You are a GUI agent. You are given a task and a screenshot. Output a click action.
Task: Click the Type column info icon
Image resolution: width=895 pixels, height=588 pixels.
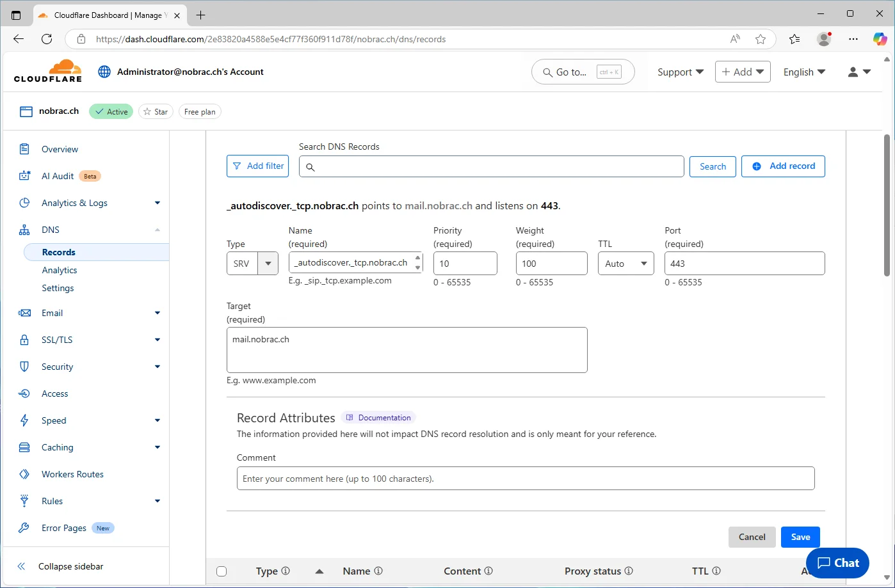tap(286, 571)
